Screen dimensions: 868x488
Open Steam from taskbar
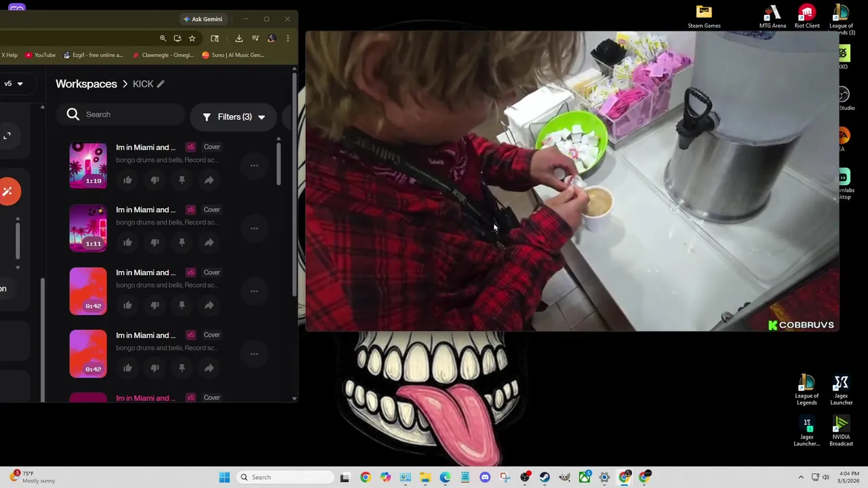point(545,477)
